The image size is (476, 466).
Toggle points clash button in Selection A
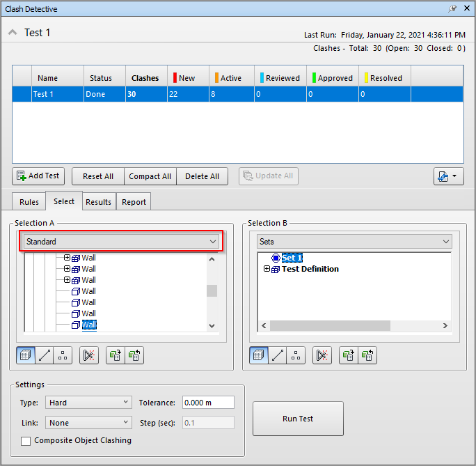pyautogui.click(x=63, y=355)
